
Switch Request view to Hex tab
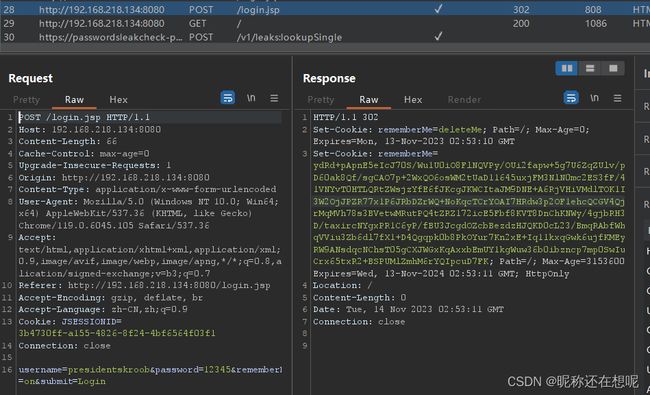[x=118, y=100]
